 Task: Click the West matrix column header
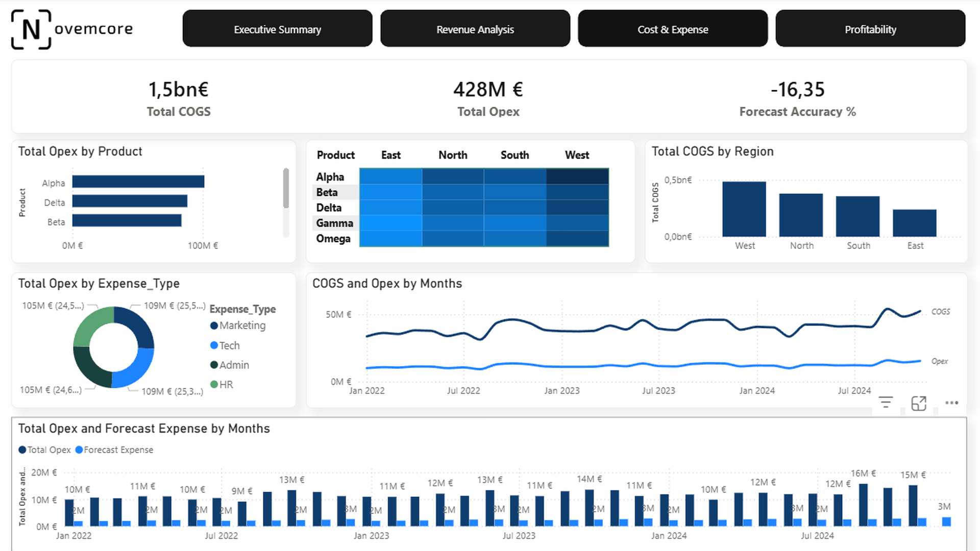(577, 155)
